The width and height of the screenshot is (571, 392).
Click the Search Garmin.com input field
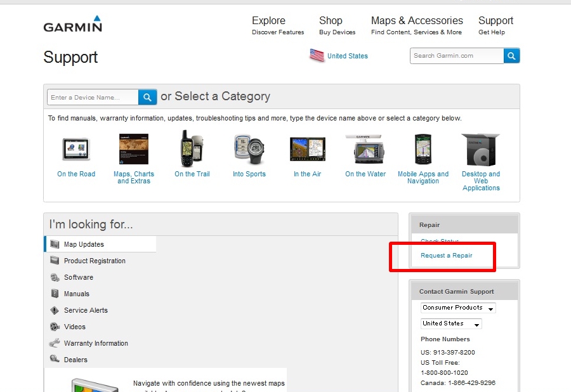point(457,56)
